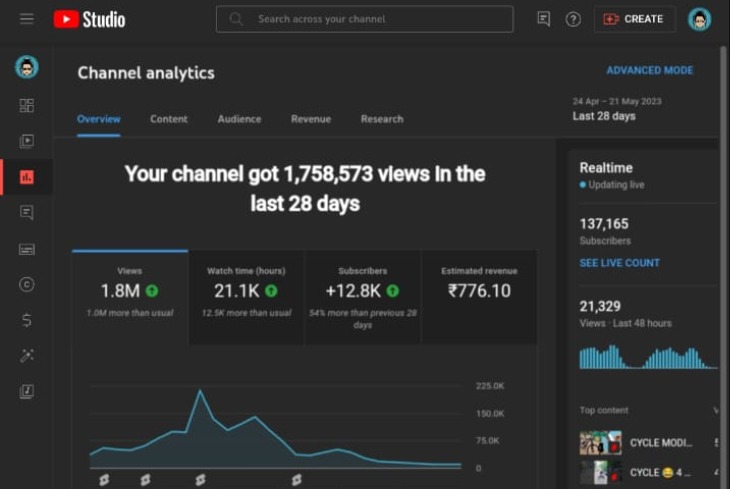Click the '1,758,573 views' headline text
This screenshot has height=489, width=730.
coord(357,174)
